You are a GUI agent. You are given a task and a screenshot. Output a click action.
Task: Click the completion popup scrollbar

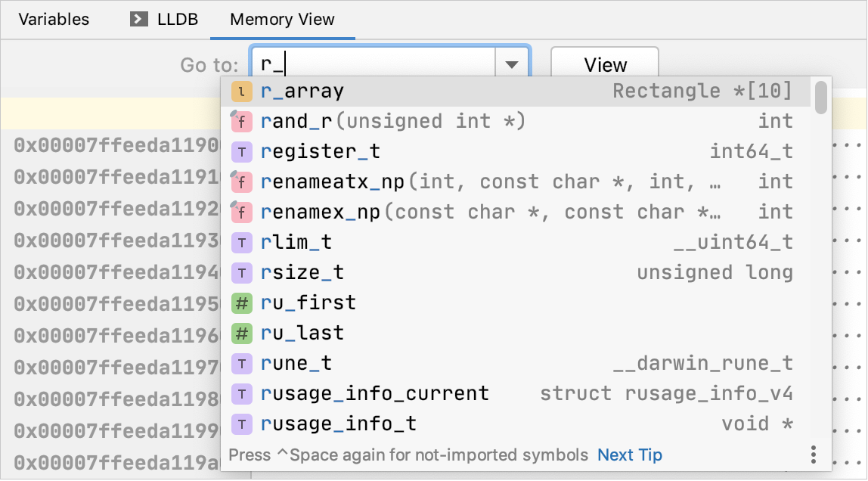823,98
